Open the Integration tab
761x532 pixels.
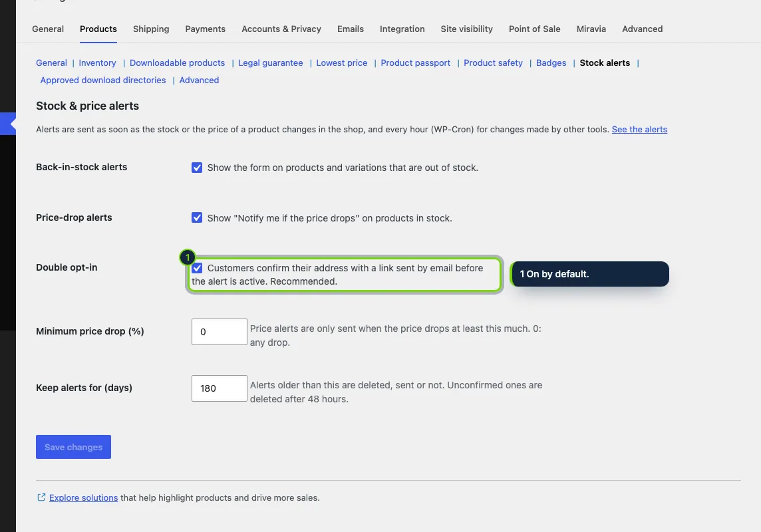[x=402, y=29]
